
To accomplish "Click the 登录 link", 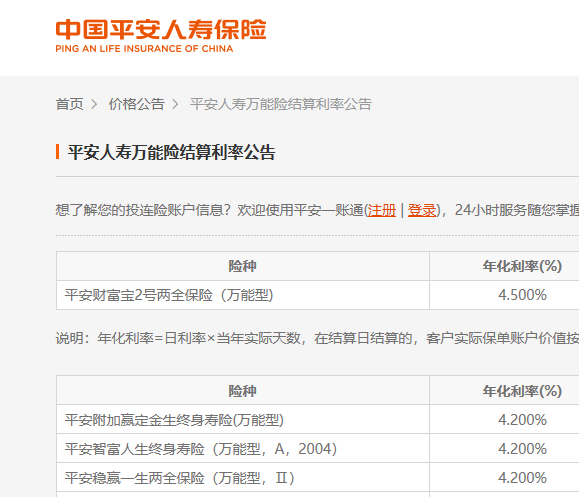I will (422, 210).
